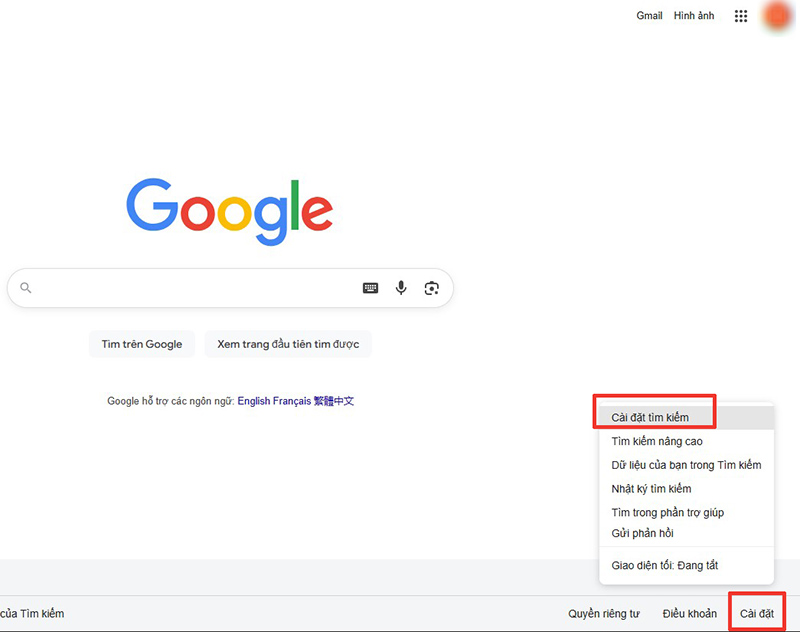Open the on-screen keyboard icon
This screenshot has height=632, width=800.
370,288
